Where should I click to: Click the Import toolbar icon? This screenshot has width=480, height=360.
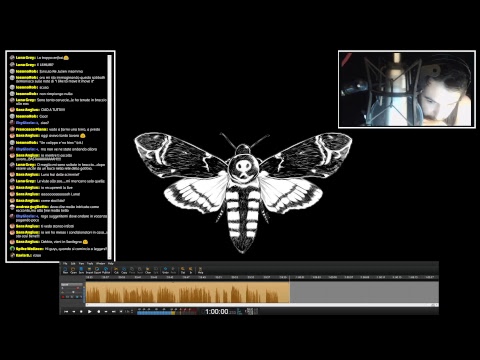point(89,270)
